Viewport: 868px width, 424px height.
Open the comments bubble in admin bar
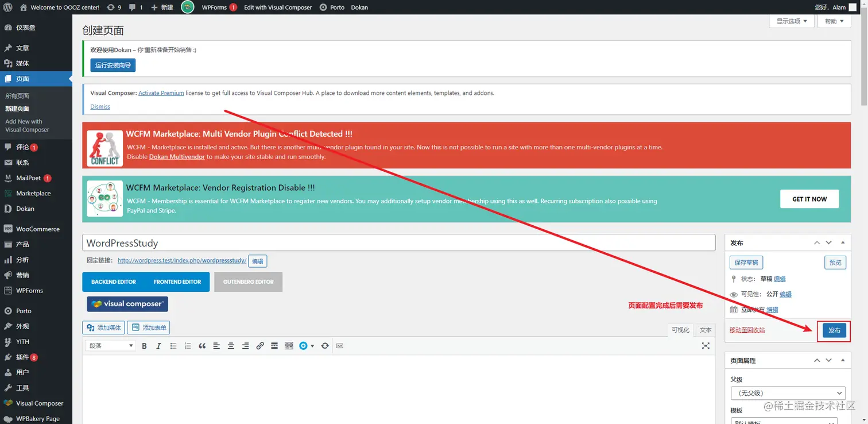click(136, 7)
